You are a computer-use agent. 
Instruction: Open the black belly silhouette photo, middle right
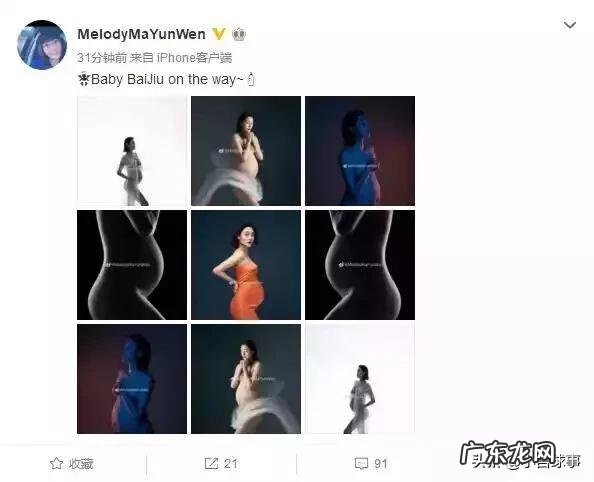pyautogui.click(x=360, y=265)
